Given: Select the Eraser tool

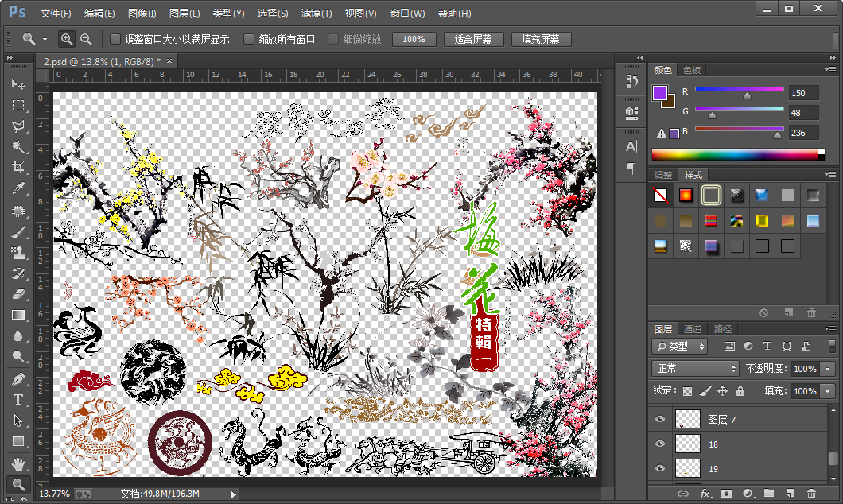Looking at the screenshot, I should click(x=17, y=294).
